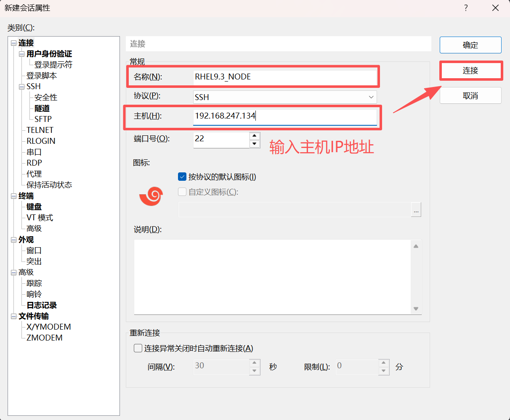This screenshot has width=510, height=420.
Task: Click the 间隔 up stepper arrow
Action: click(x=255, y=363)
